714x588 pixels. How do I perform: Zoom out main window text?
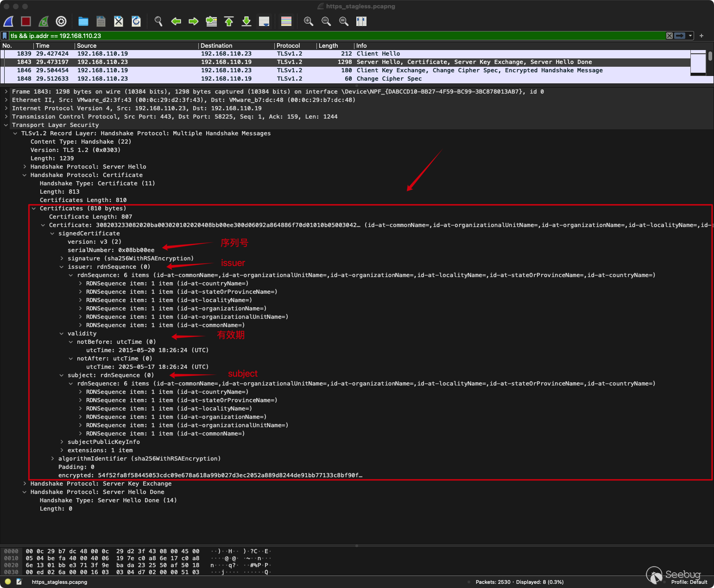click(326, 21)
